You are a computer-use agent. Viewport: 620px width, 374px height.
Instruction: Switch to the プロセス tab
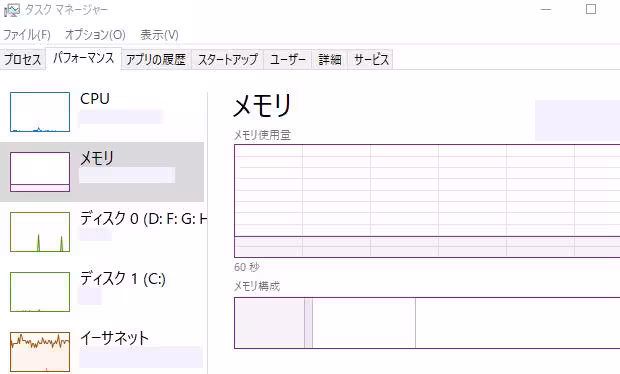click(23, 60)
